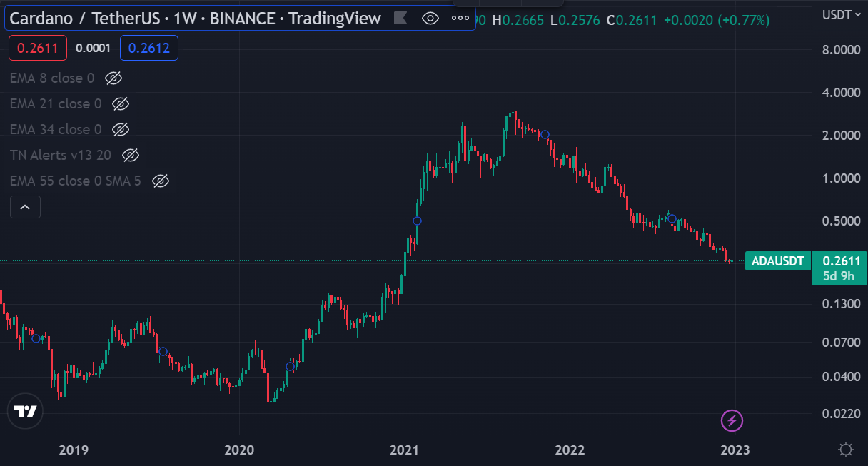Viewport: 868px width, 466px height.
Task: Show the hidden EMA 8 indicator
Action: click(113, 78)
